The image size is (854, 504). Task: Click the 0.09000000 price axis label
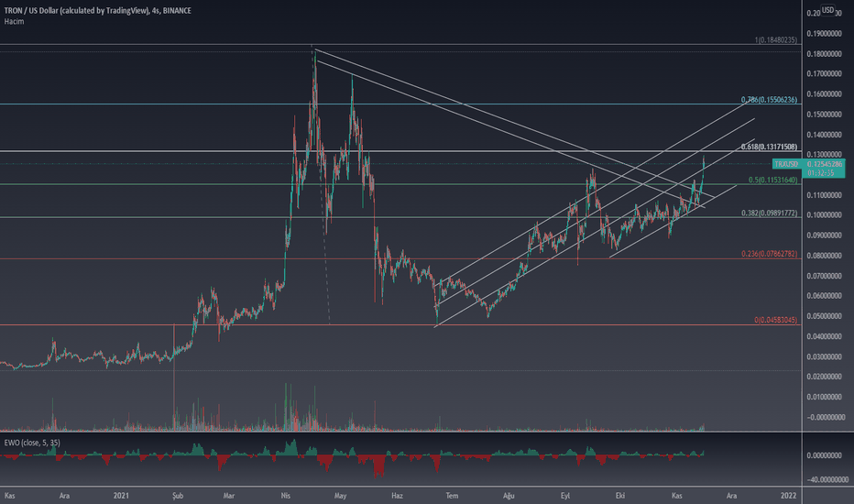click(x=825, y=236)
